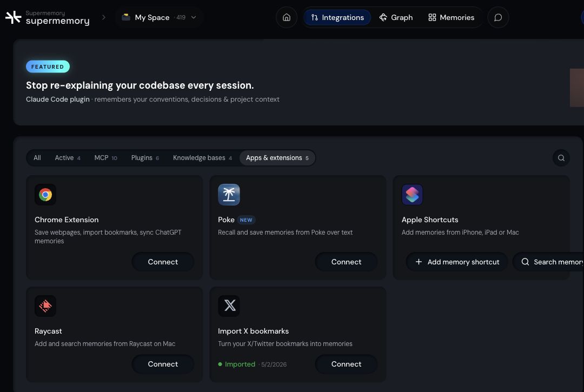Click the 5/2/2026 import date
The width and height of the screenshot is (584, 392).
tap(274, 364)
